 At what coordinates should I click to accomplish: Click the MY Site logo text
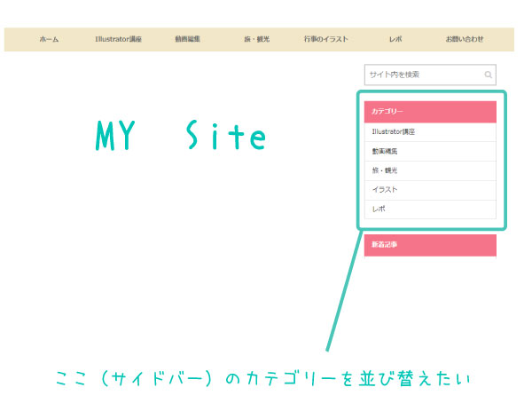point(181,137)
